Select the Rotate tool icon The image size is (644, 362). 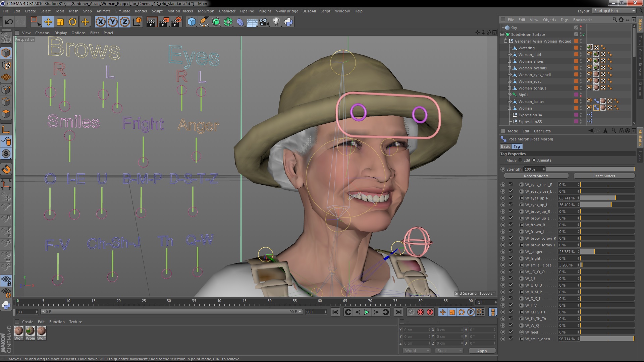(x=72, y=22)
